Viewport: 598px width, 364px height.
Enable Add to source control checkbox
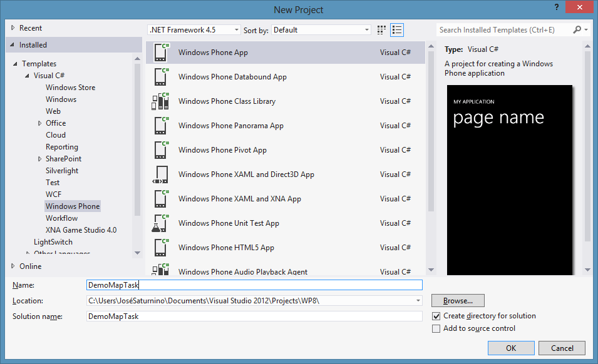pos(436,329)
